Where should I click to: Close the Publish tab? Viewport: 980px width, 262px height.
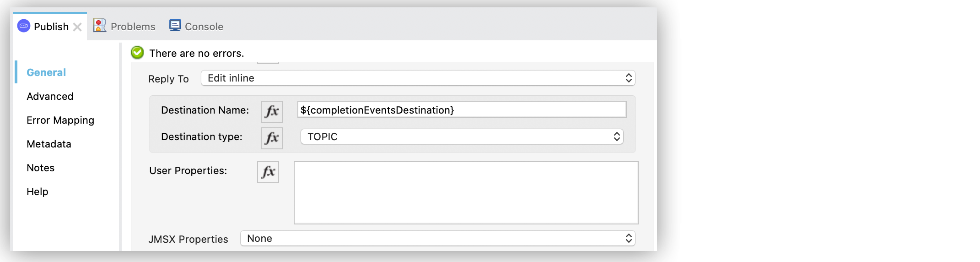[x=77, y=27]
